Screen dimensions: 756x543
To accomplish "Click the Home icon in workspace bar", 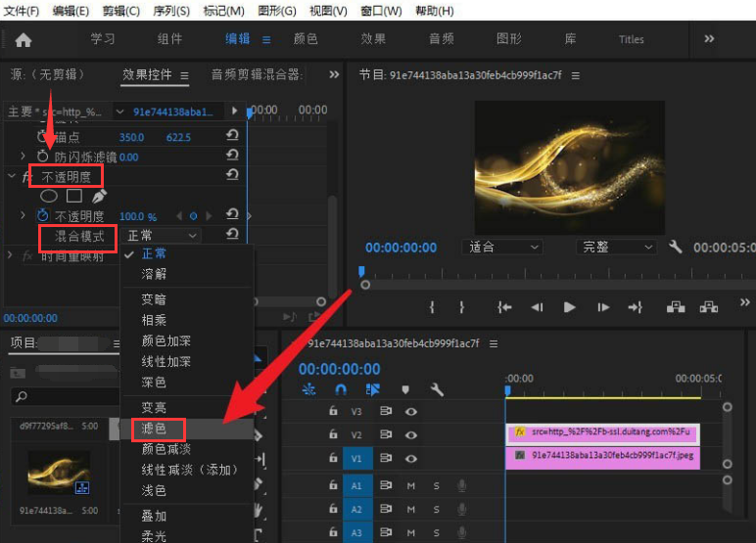I will 24,40.
